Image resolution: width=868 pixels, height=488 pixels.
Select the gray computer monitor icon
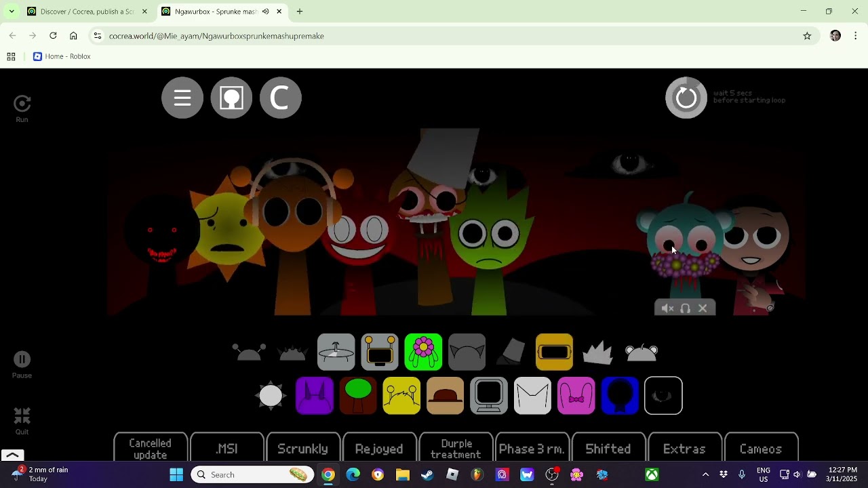[x=489, y=395]
